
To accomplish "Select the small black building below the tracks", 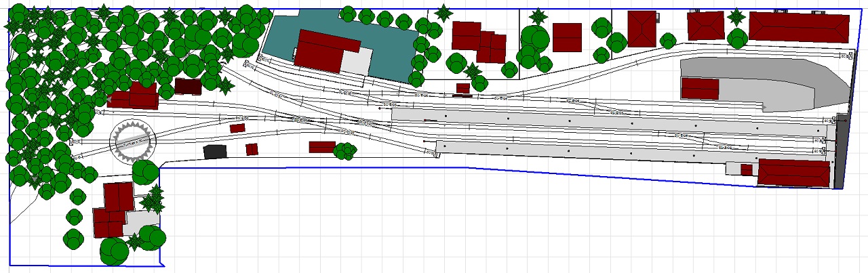I will pos(216,152).
